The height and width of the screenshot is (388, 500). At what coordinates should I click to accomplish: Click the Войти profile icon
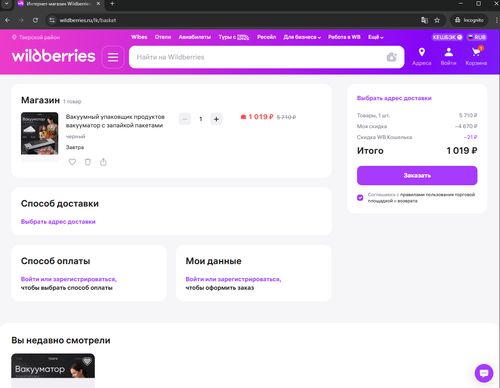[448, 56]
